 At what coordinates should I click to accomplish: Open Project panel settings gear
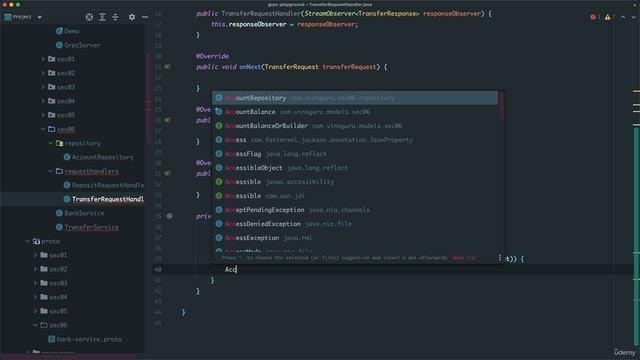coord(132,17)
